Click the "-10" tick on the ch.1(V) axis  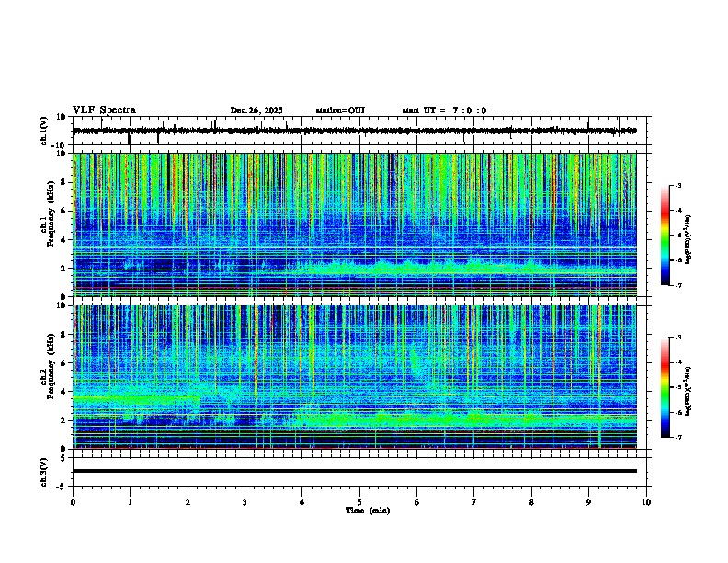pyautogui.click(x=60, y=145)
